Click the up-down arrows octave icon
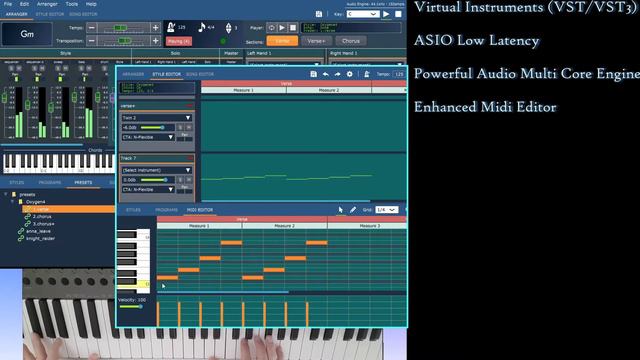Image resolution: width=640 pixels, height=360 pixels. [229, 28]
